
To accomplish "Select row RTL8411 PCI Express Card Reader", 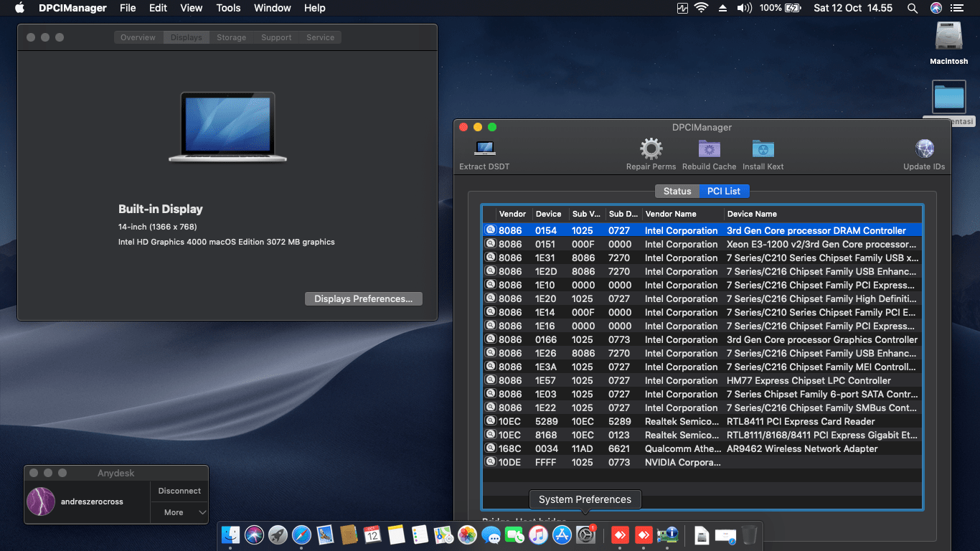I will [702, 421].
